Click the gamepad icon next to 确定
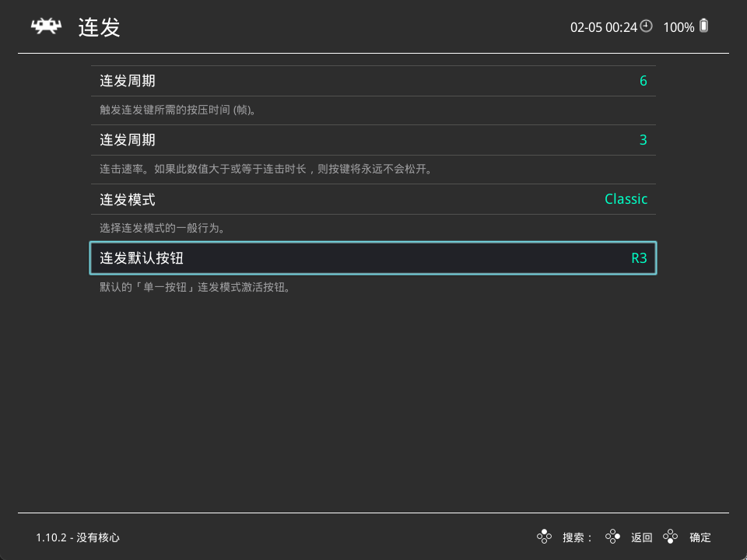Viewport: 747px width, 560px height. click(670, 537)
